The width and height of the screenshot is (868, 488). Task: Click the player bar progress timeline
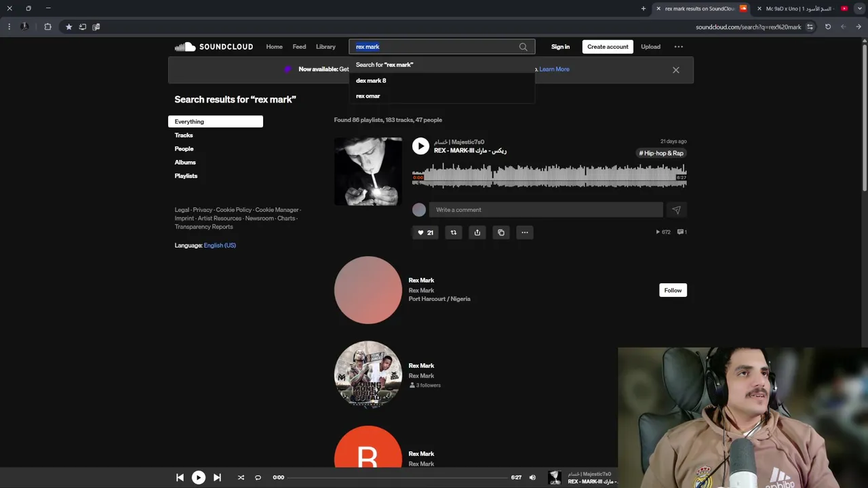[399, 477]
